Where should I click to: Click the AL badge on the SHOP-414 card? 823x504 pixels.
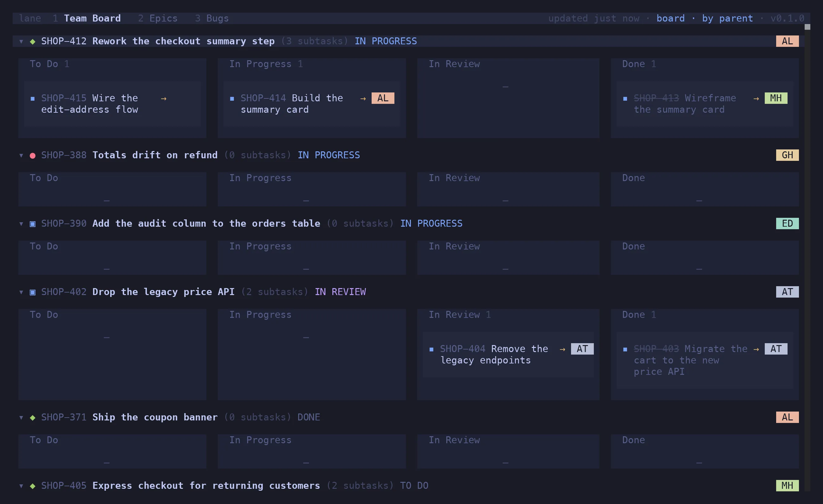coord(383,98)
